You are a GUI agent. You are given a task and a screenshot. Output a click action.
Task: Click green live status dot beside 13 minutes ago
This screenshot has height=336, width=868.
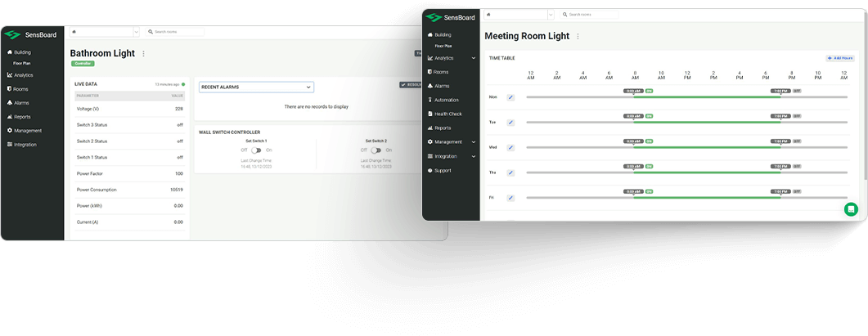(x=183, y=85)
